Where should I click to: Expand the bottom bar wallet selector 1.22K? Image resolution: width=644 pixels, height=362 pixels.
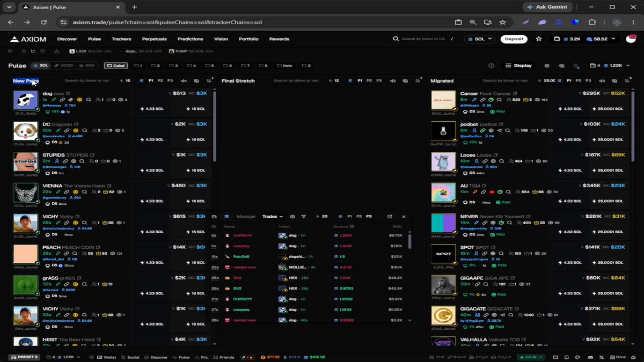(63, 357)
